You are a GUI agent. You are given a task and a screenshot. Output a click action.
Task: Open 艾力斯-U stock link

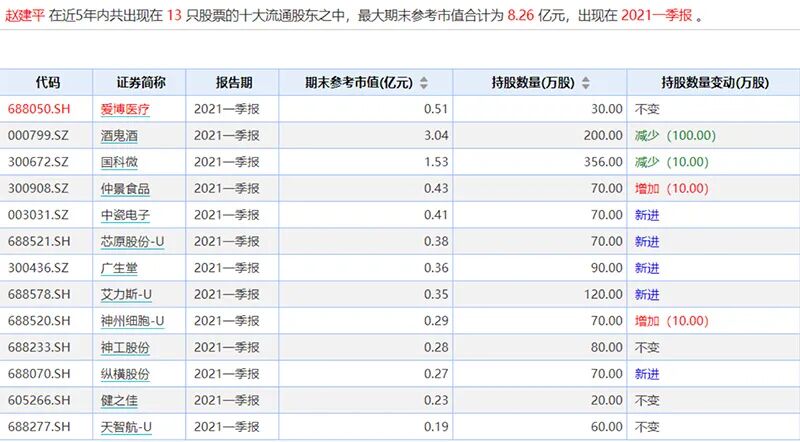coord(126,295)
